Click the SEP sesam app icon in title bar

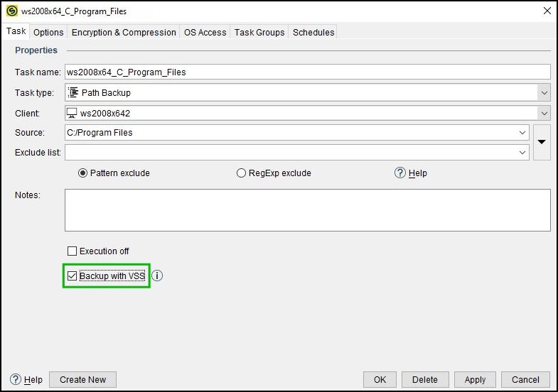[12, 11]
